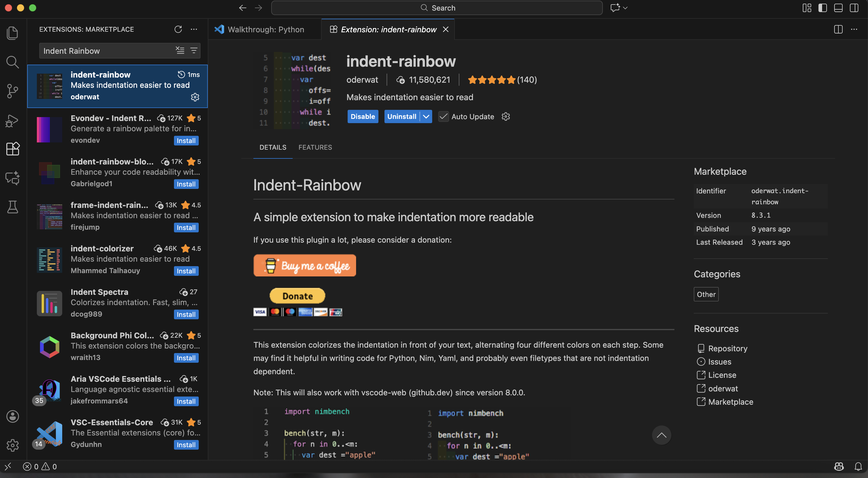
Task: Open the Testing flask icon
Action: [12, 207]
